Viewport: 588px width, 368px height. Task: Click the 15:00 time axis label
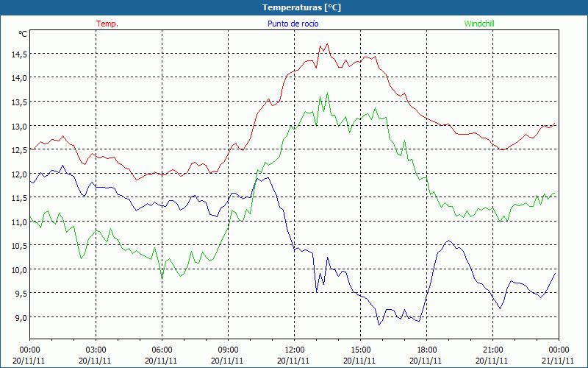pyautogui.click(x=360, y=350)
